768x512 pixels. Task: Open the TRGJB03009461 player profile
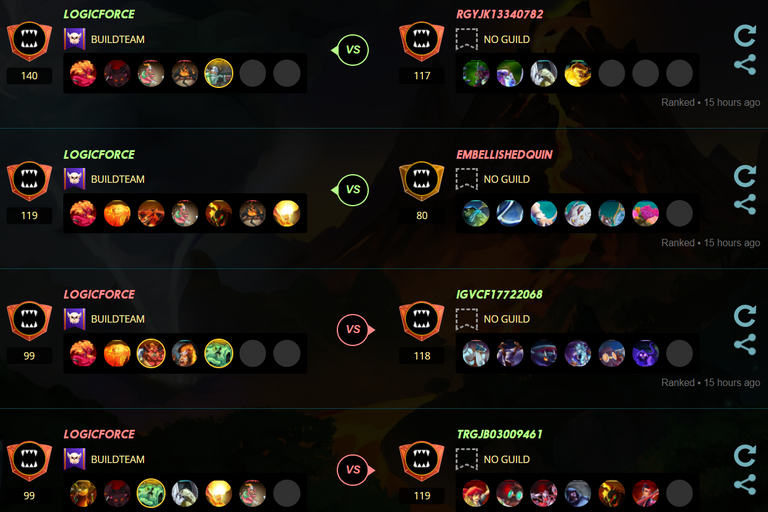(499, 434)
